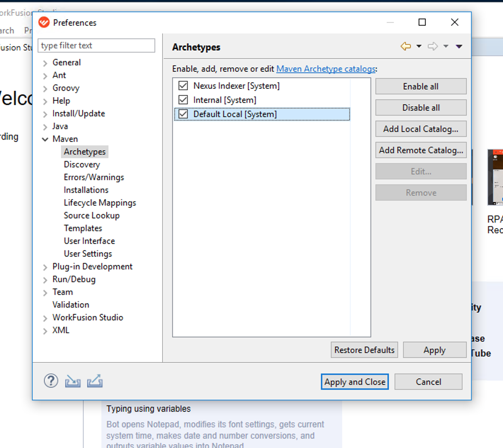This screenshot has width=503, height=448.
Task: Expand the Groovy preferences node
Action: pos(45,89)
